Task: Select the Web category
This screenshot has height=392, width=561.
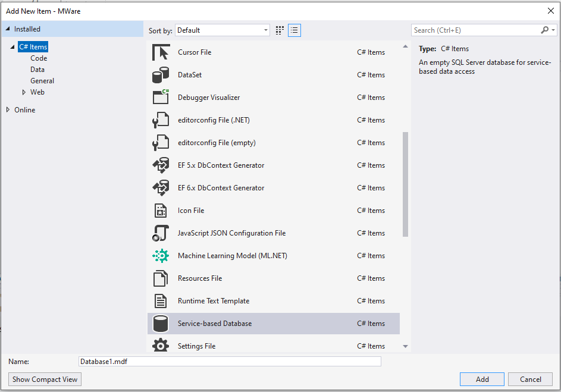Action: 37,92
